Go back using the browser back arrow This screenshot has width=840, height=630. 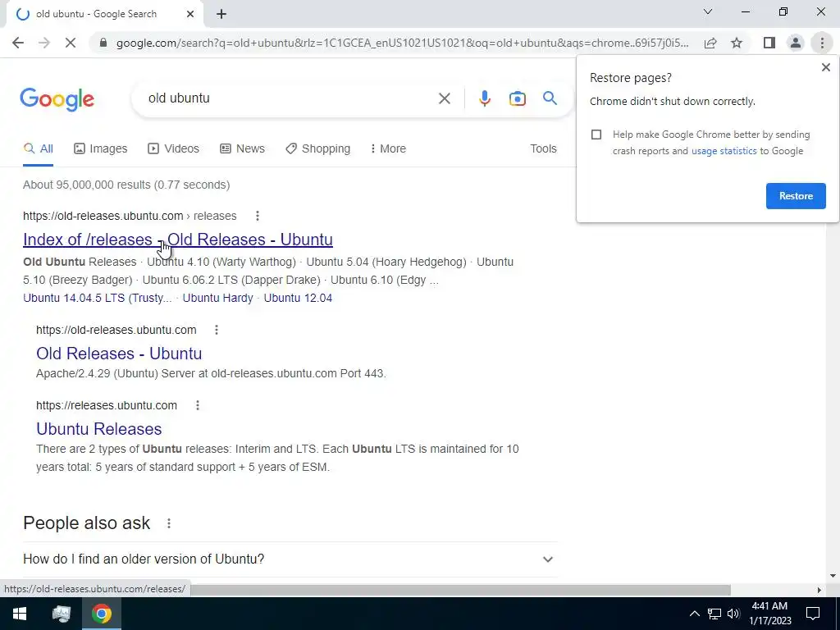(x=18, y=43)
